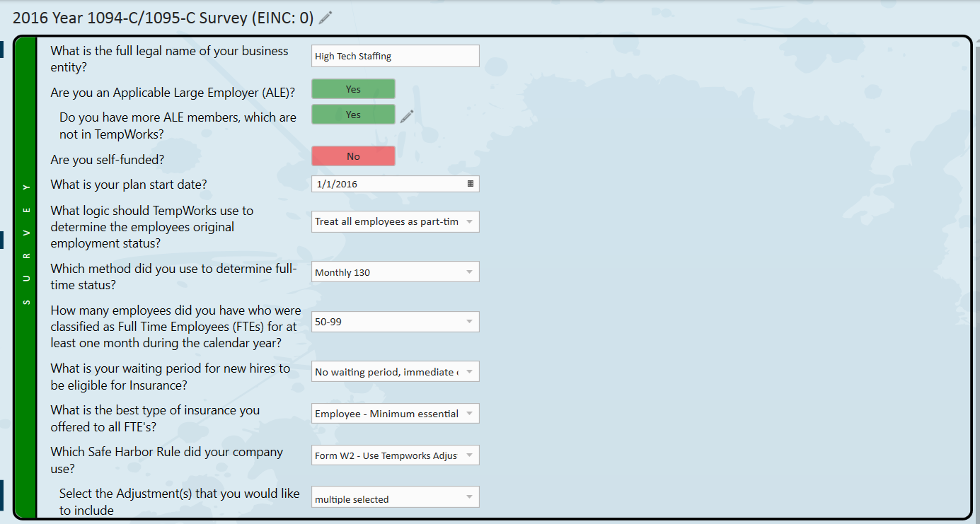Click the 2016 Year 1094-C/1095-C Survey heading
Image resolution: width=980 pixels, height=524 pixels.
click(163, 18)
